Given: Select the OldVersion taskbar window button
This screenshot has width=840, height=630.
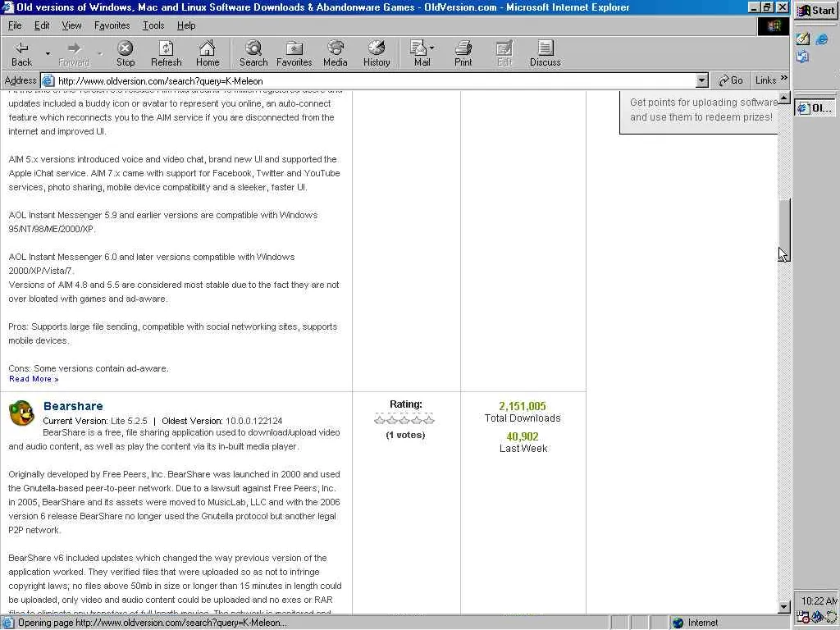Looking at the screenshot, I should tap(816, 107).
